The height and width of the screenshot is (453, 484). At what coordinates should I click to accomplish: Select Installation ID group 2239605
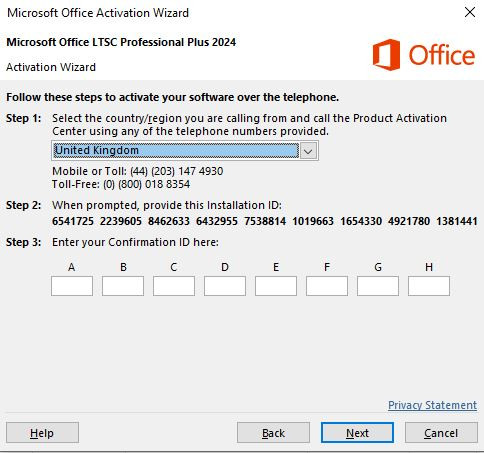121,221
